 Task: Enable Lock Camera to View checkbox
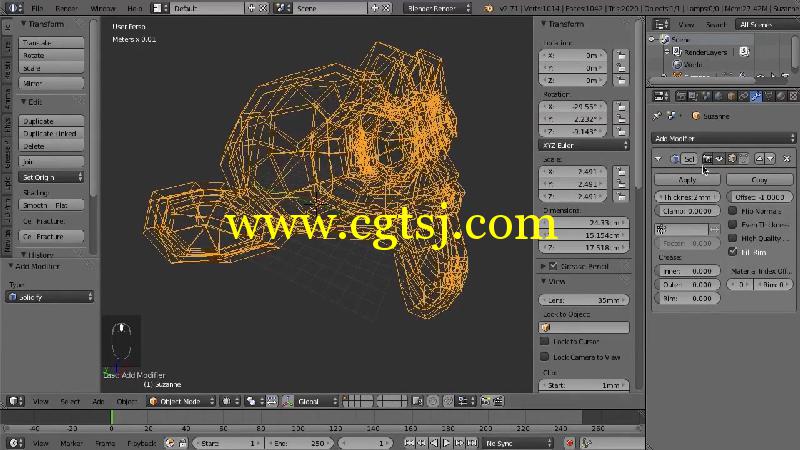pyautogui.click(x=545, y=357)
